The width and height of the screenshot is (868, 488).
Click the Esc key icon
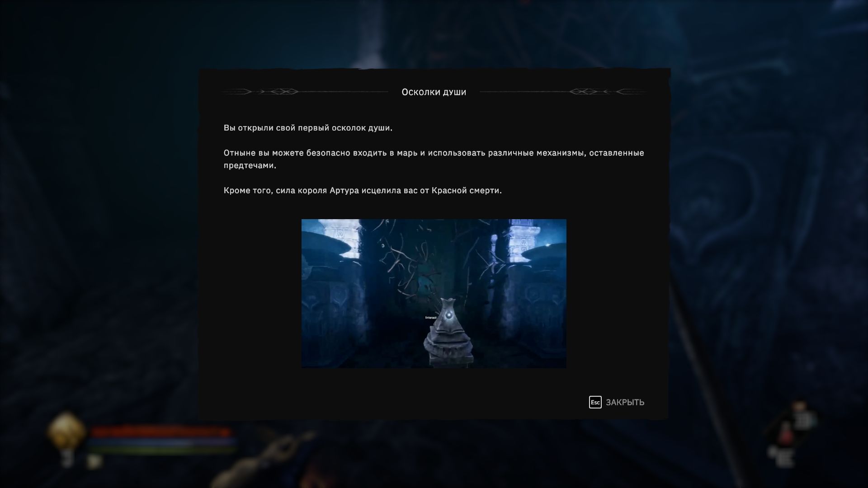point(595,402)
